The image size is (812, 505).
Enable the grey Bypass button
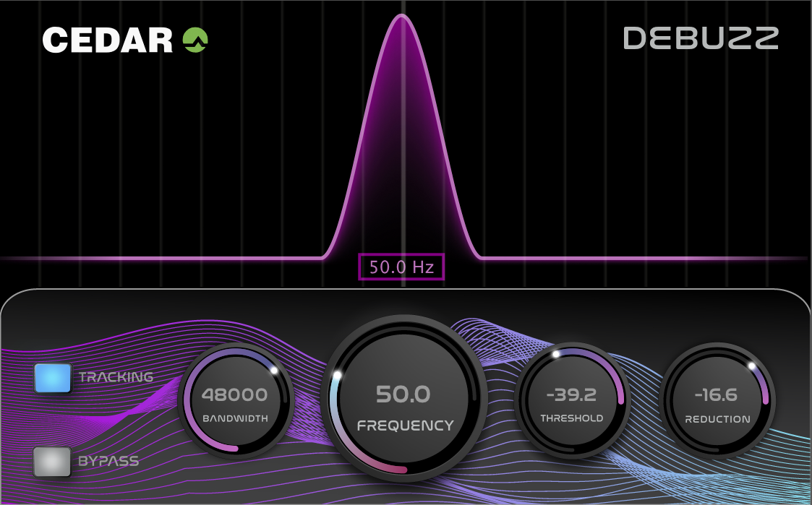coord(54,462)
